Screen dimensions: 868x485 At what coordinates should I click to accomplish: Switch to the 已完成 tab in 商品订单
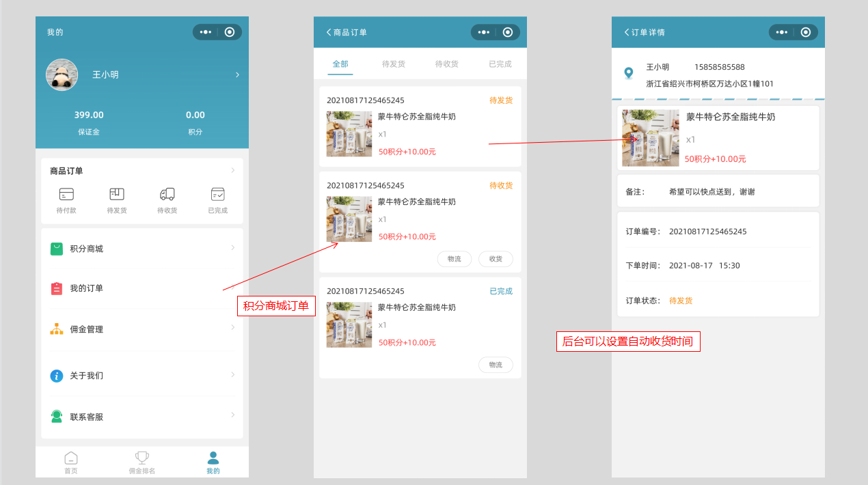coord(500,64)
